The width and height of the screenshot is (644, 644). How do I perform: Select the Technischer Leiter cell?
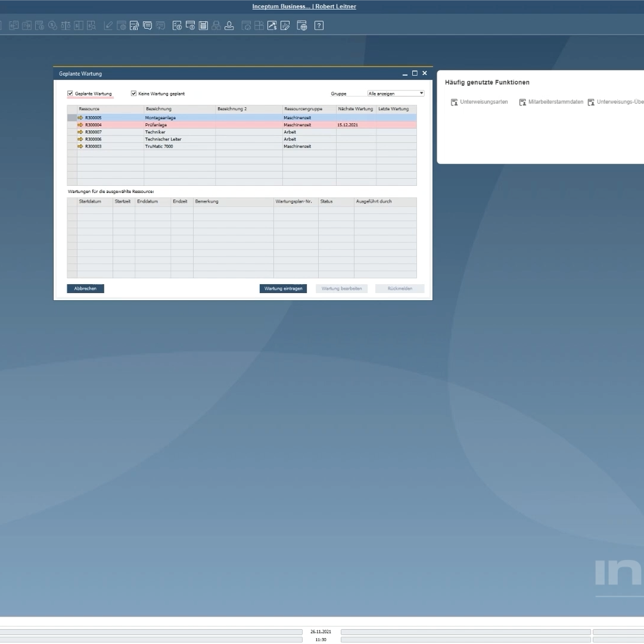pos(179,139)
